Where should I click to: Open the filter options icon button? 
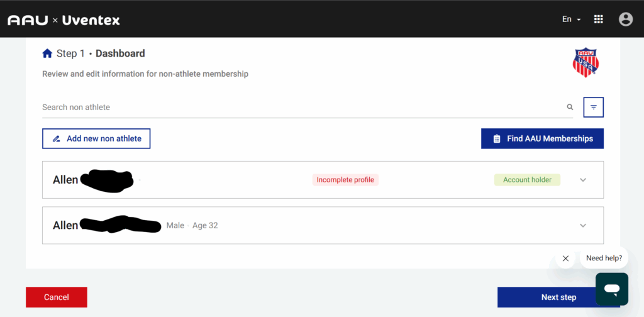tap(593, 108)
